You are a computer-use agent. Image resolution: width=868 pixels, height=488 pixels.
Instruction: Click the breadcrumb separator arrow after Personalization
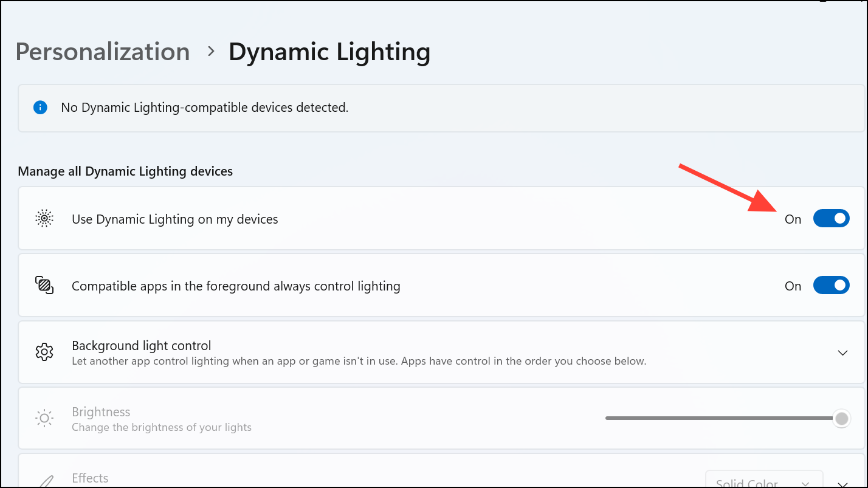(x=210, y=52)
